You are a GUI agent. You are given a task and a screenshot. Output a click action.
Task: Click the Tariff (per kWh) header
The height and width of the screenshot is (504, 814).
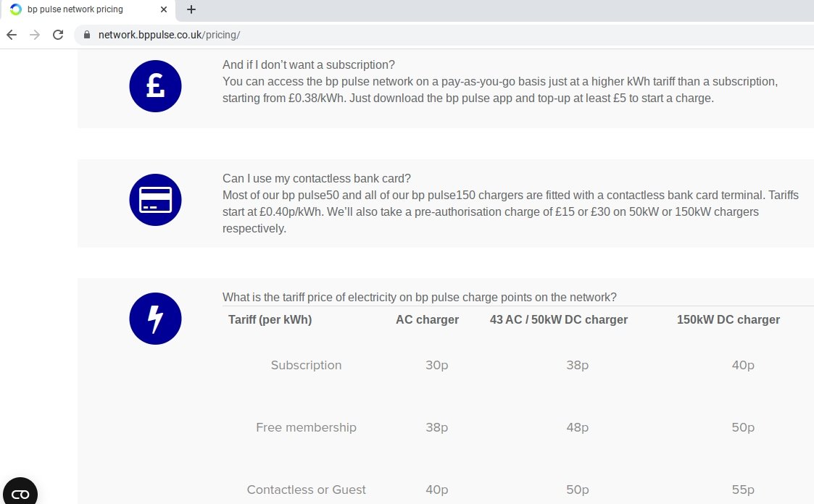click(270, 319)
